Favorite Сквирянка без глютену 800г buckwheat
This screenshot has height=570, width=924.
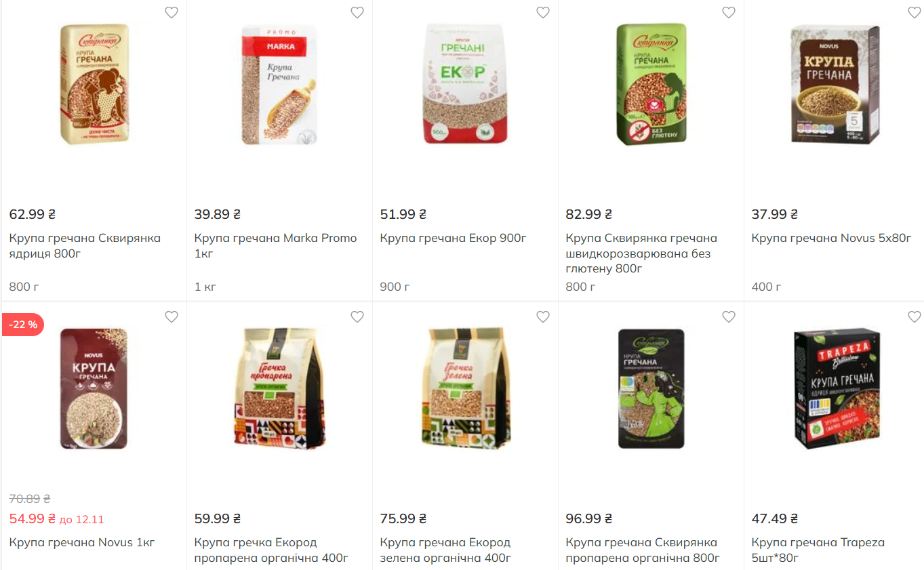point(729,12)
